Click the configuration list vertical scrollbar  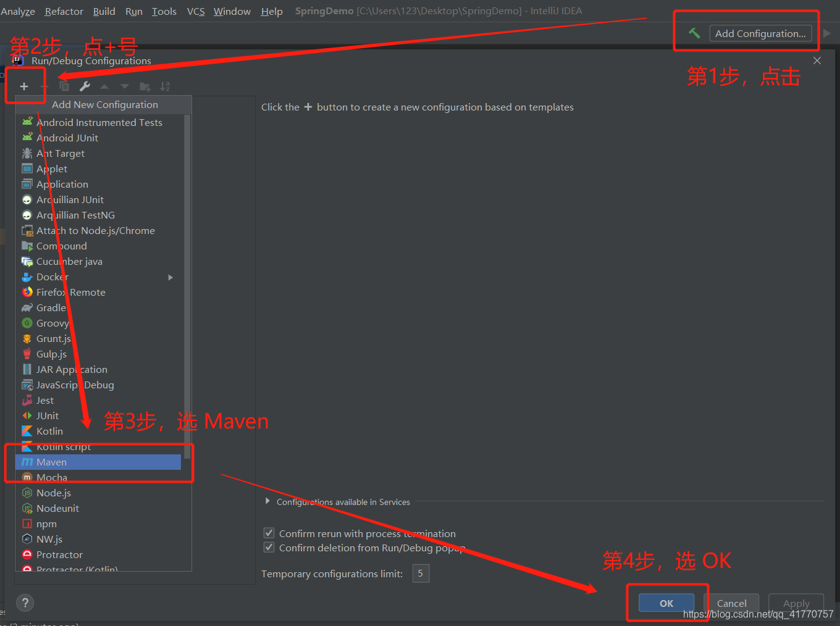pyautogui.click(x=187, y=287)
